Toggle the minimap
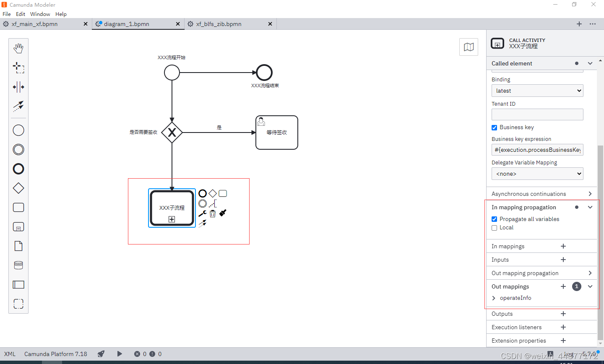The width and height of the screenshot is (604, 364). [x=469, y=47]
